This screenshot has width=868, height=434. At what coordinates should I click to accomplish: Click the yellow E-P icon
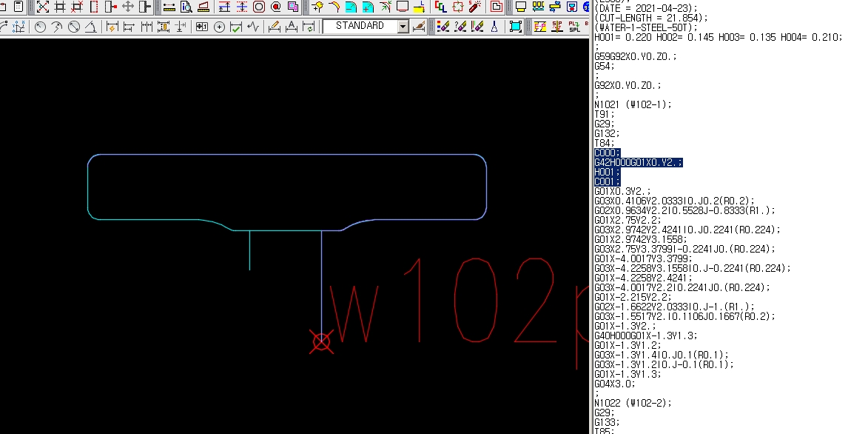coord(540,27)
